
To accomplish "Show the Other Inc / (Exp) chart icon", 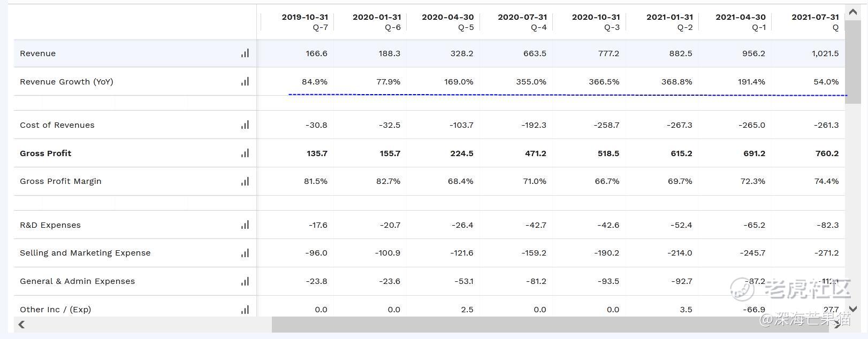I will click(245, 309).
